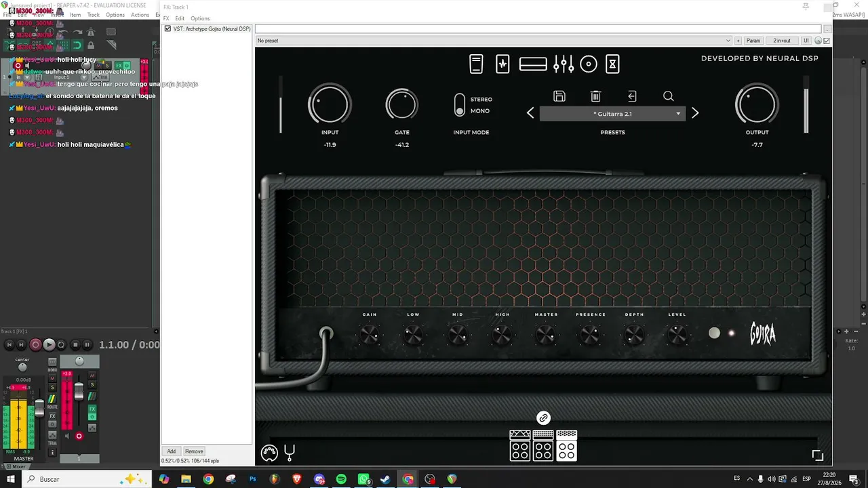Select the third amp type thumbnail
Screen dimensions: 868x488
pos(566,445)
